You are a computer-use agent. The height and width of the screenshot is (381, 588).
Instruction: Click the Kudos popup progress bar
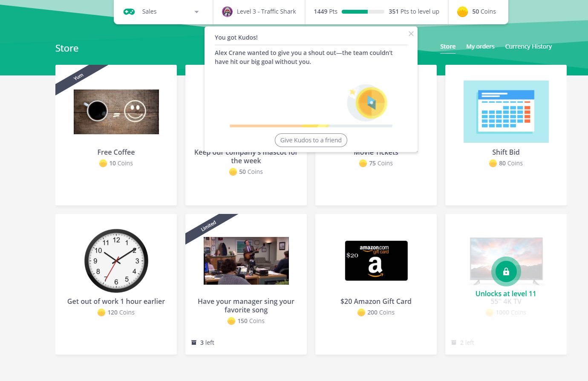coord(311,126)
